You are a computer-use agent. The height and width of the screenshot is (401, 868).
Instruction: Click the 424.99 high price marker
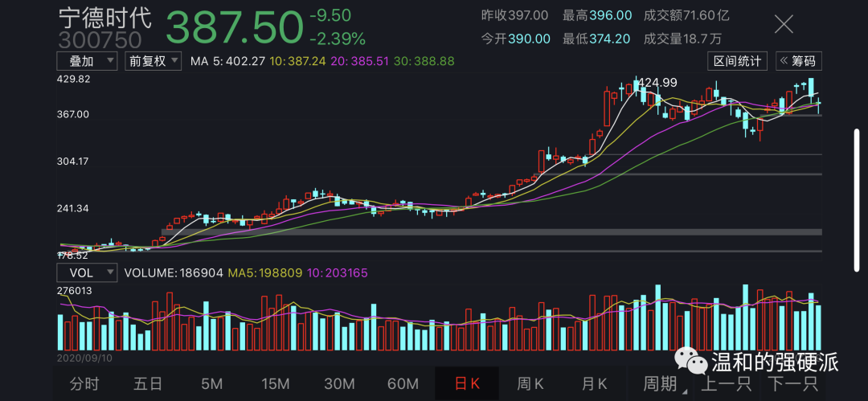657,82
